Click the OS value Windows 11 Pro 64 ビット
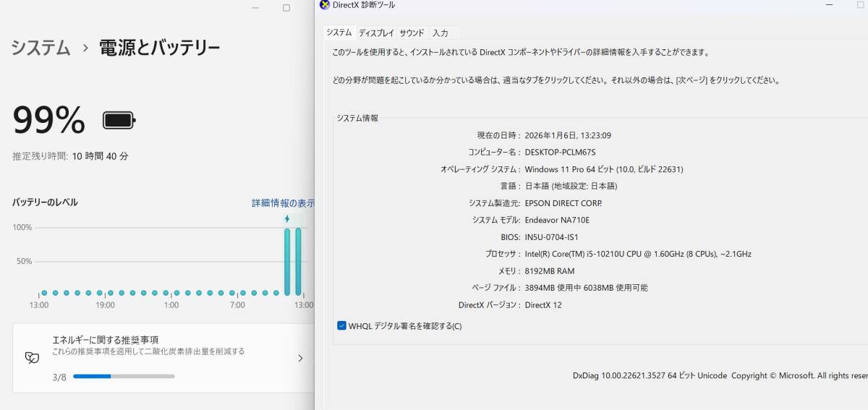This screenshot has height=410, width=868. click(x=604, y=169)
